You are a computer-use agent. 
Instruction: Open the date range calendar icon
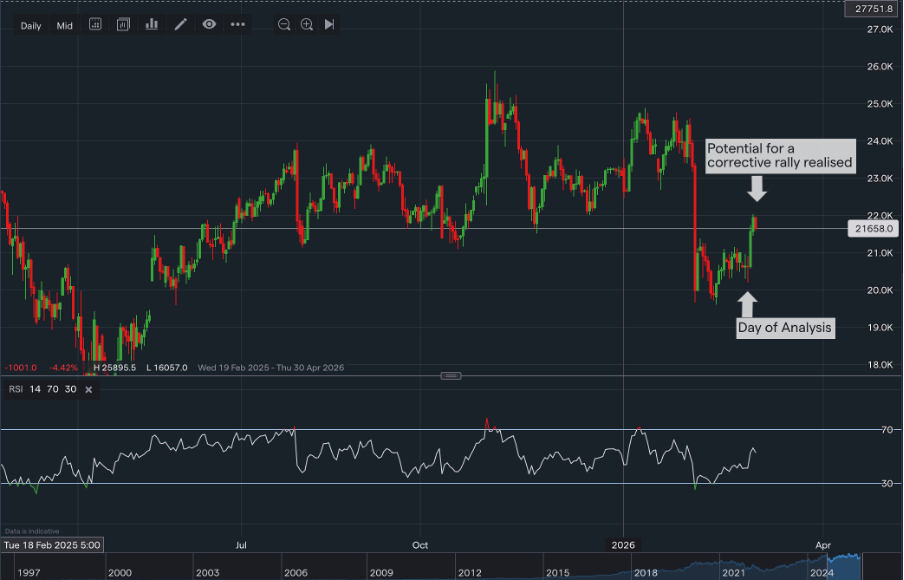[94, 25]
